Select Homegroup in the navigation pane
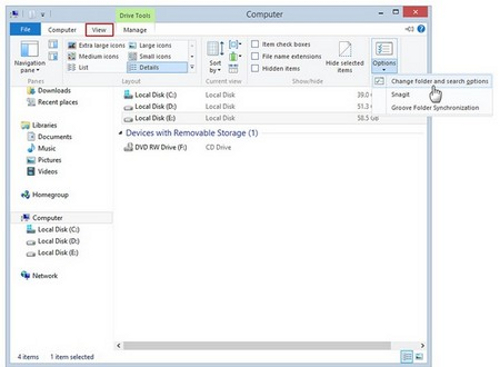The width and height of the screenshot is (500, 367). (45, 195)
